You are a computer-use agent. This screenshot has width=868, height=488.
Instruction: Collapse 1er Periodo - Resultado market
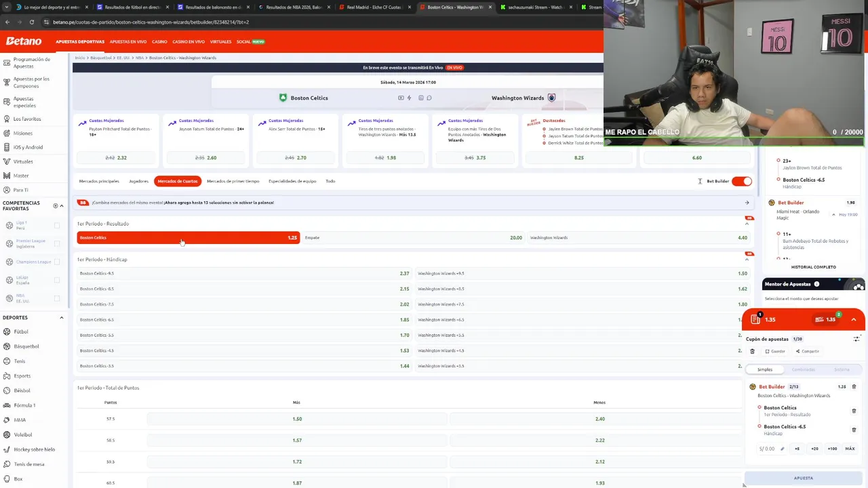[x=747, y=224]
